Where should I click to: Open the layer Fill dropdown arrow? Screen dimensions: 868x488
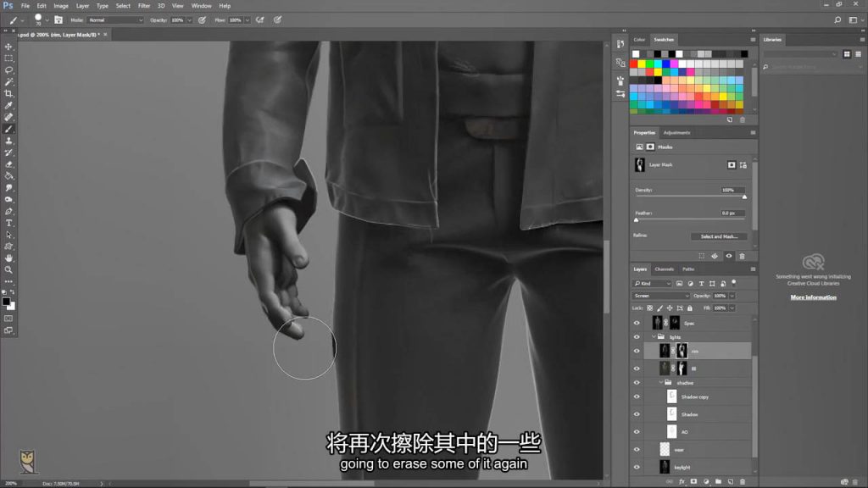click(x=732, y=308)
